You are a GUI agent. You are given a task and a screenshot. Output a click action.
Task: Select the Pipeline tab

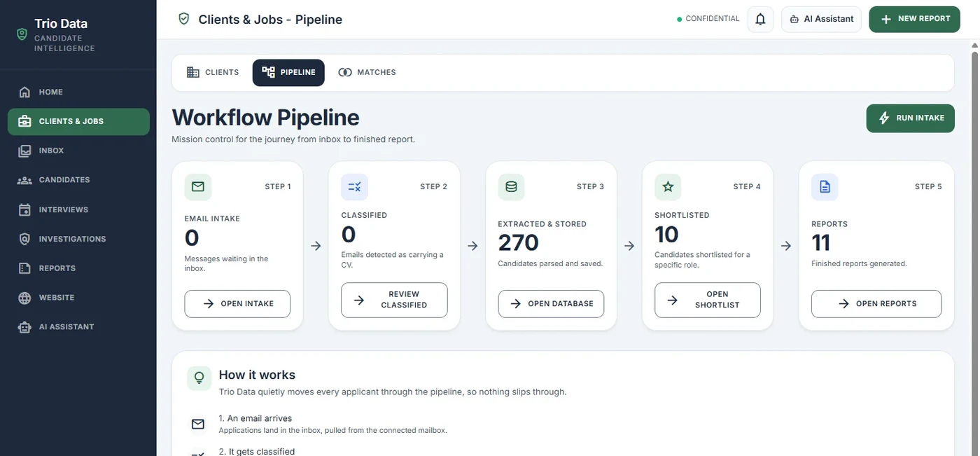tap(288, 72)
